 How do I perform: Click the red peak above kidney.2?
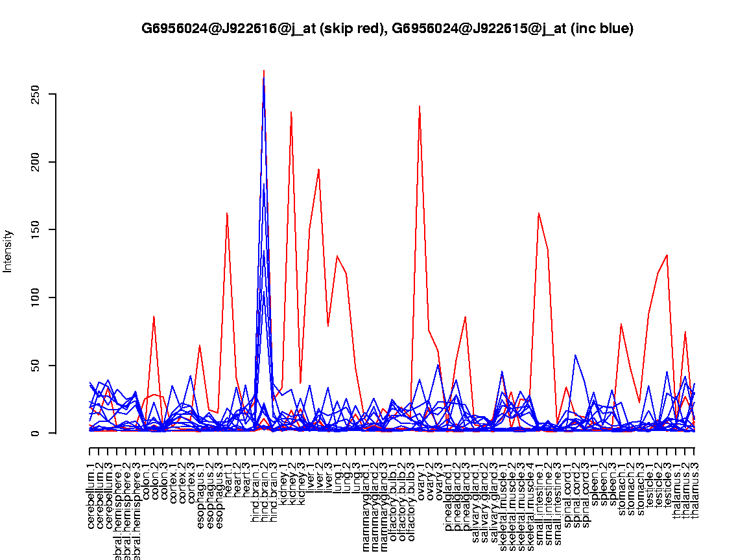pyautogui.click(x=291, y=112)
